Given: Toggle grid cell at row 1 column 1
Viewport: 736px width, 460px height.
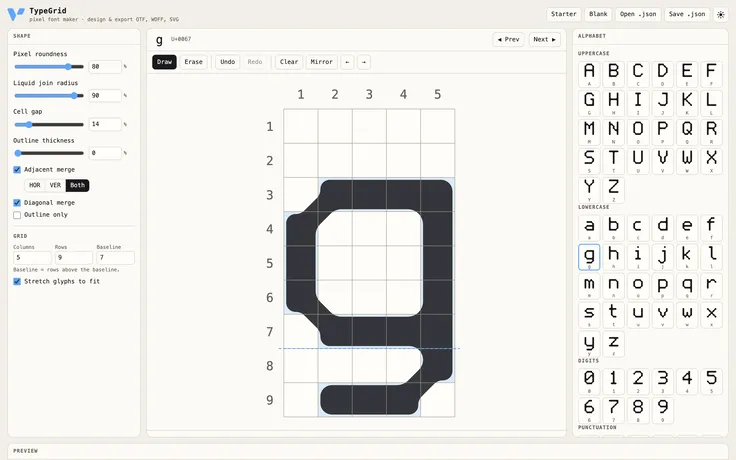Looking at the screenshot, I should [301, 126].
